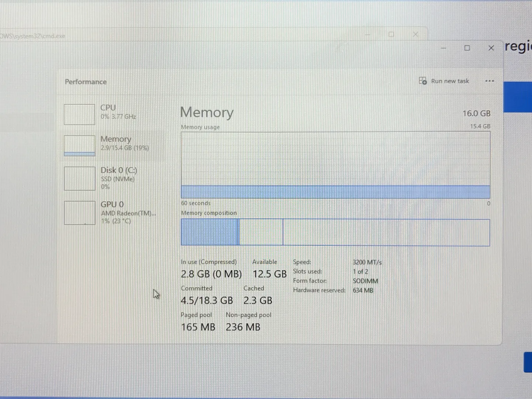Minimize the Task Manager window

pyautogui.click(x=443, y=48)
